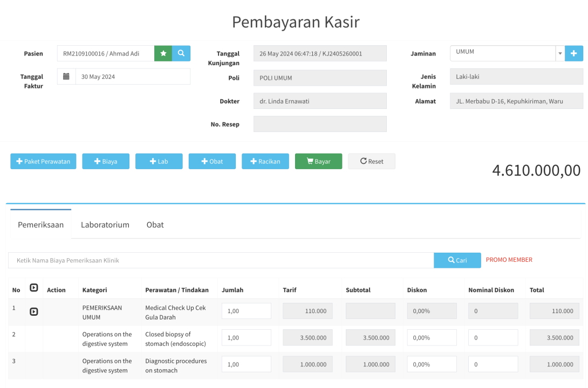The image size is (588, 388).
Task: Click Diagnostic procedures on stomach text
Action: click(176, 365)
